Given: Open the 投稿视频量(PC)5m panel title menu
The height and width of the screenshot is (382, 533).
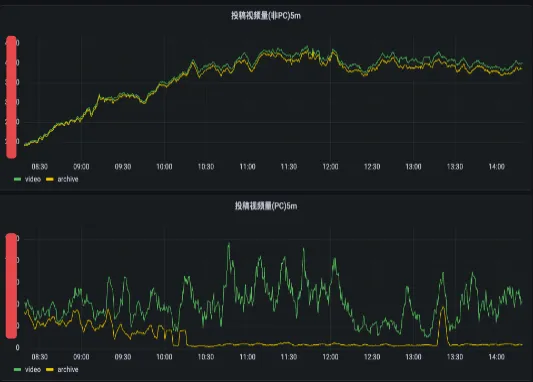Looking at the screenshot, I should (266, 206).
